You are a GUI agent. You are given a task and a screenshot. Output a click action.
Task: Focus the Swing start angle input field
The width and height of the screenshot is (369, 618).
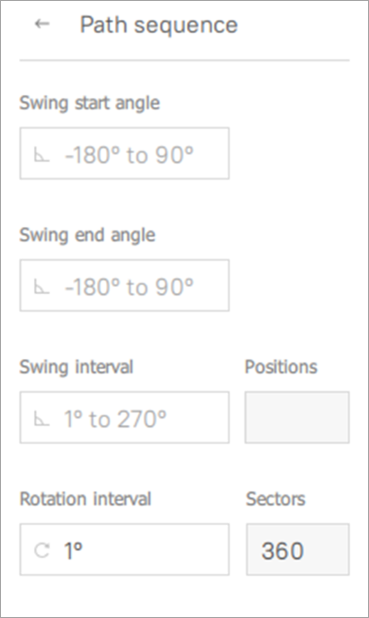(x=125, y=153)
